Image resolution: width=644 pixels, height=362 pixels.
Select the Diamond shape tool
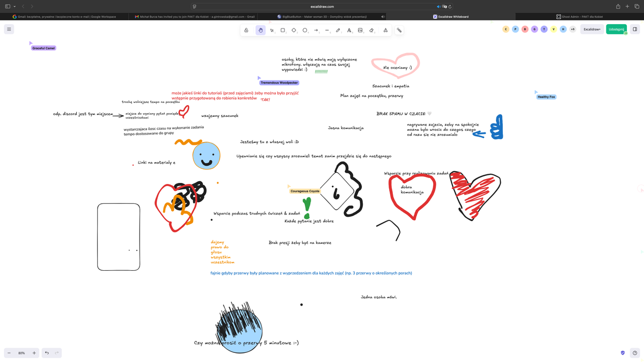[x=294, y=31]
